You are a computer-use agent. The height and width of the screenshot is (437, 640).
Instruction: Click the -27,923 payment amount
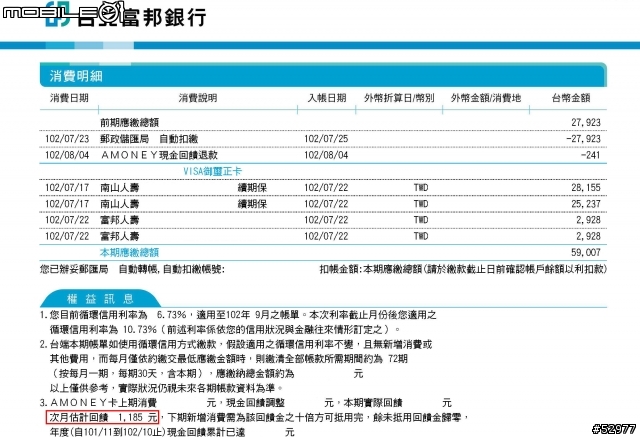coord(583,139)
